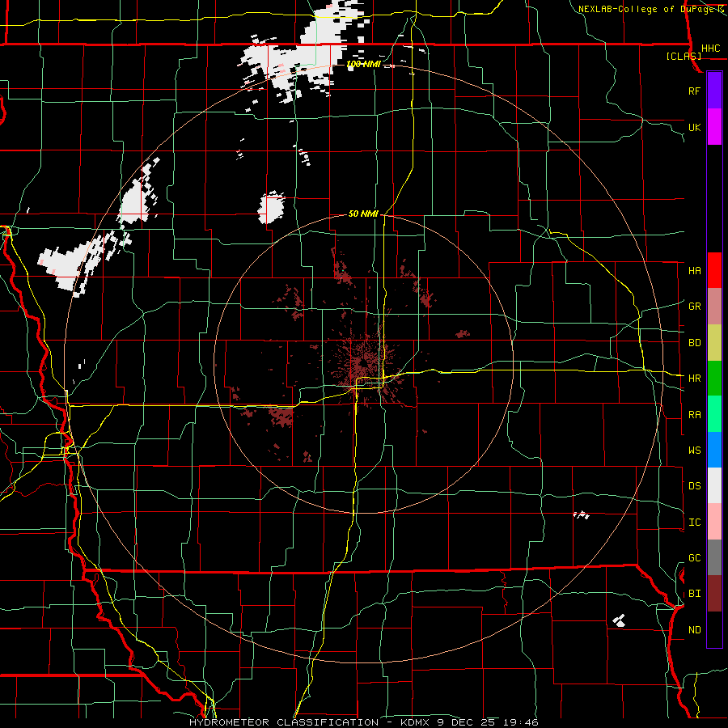Click the ND legend label

[x=694, y=630]
